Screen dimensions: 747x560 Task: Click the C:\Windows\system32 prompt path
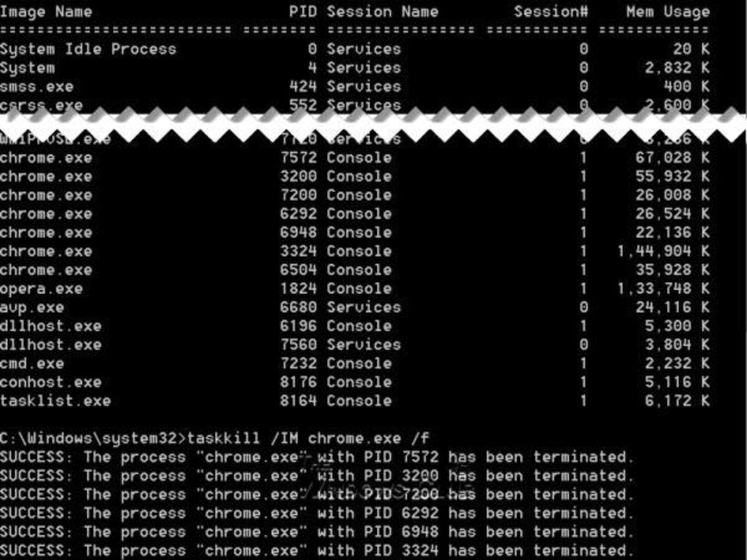89,438
